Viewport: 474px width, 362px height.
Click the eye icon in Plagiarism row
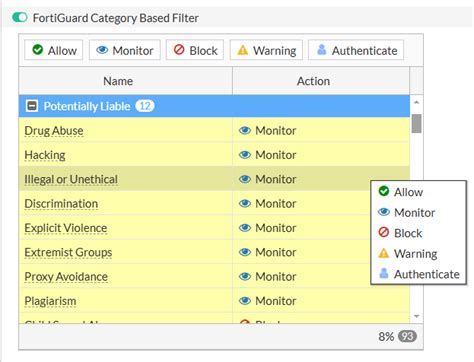tap(245, 301)
